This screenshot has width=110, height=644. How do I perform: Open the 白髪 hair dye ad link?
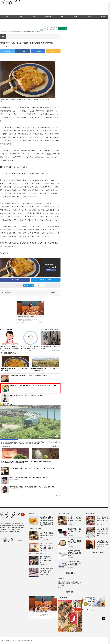click(32, 487)
